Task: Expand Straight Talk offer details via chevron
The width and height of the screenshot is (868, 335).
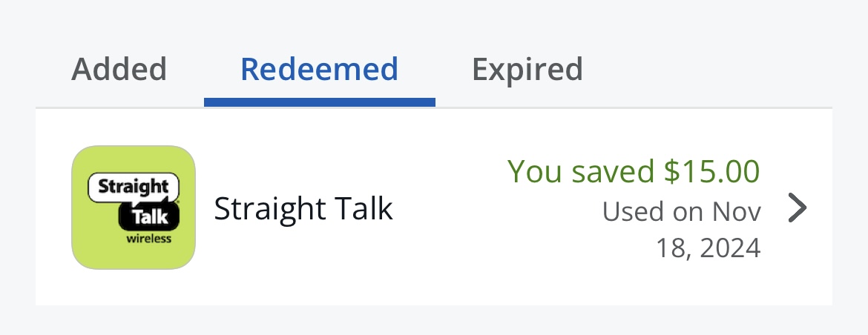Action: point(797,208)
